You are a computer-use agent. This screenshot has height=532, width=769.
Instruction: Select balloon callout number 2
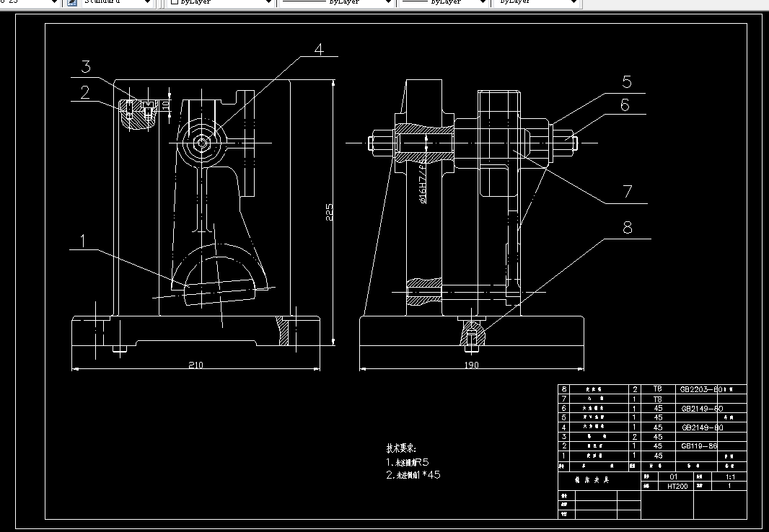(x=85, y=92)
